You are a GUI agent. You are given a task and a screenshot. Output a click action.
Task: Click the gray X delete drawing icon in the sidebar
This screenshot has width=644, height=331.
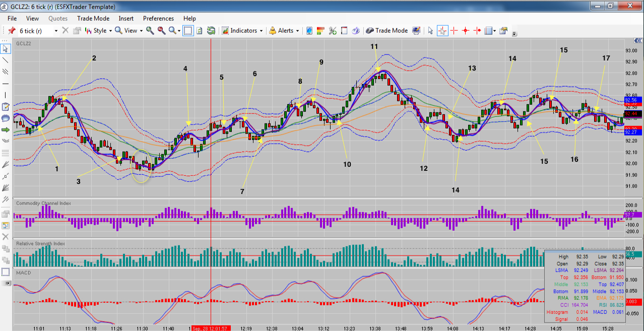pos(6,236)
